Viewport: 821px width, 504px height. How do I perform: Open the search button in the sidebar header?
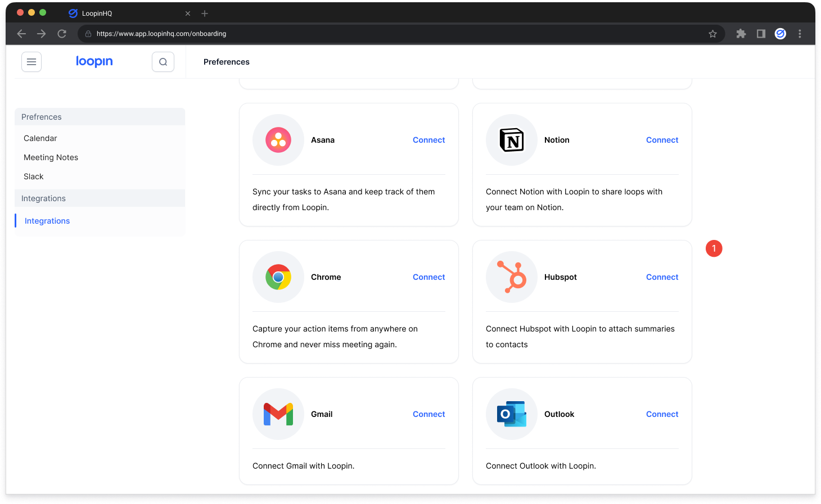(x=163, y=62)
